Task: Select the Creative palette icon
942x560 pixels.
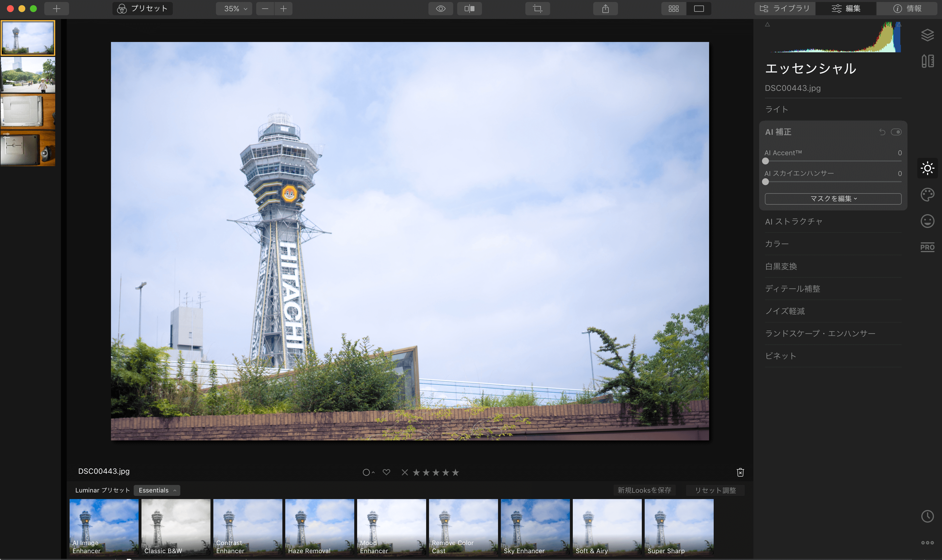Action: click(927, 195)
